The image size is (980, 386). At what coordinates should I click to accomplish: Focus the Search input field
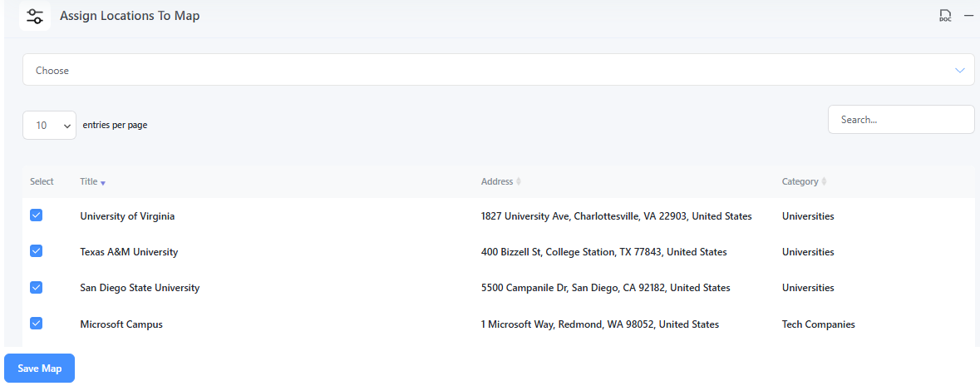point(901,120)
